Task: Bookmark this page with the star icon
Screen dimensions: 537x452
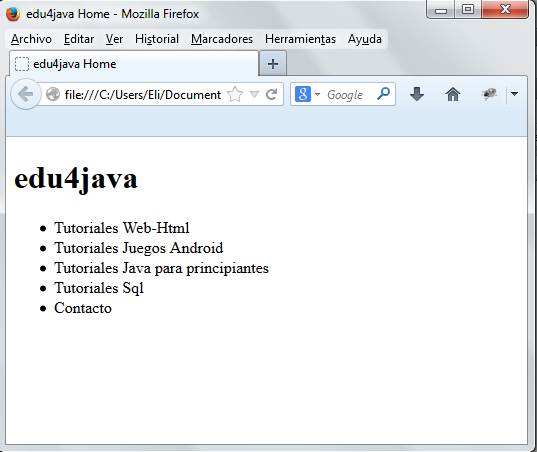Action: tap(235, 94)
